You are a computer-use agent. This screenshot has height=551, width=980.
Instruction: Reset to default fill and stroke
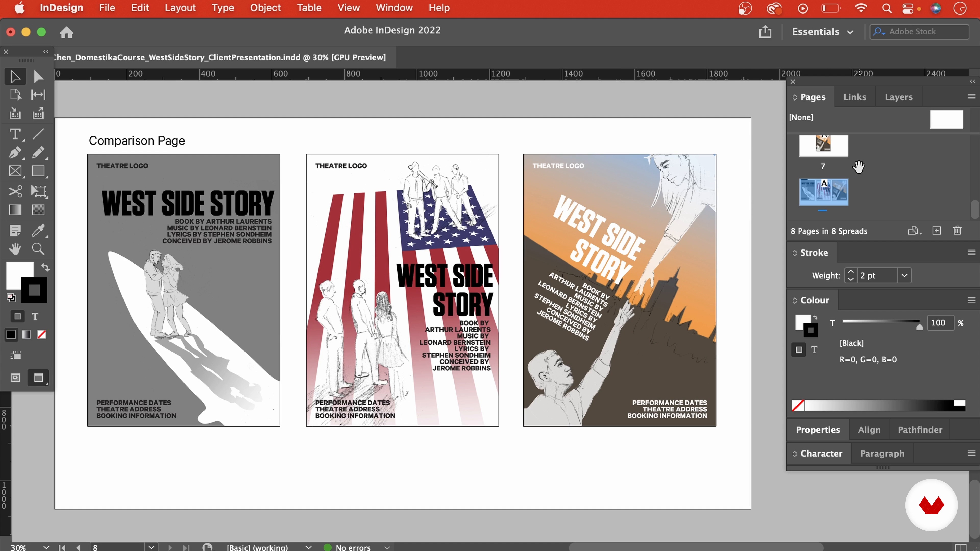pyautogui.click(x=11, y=297)
